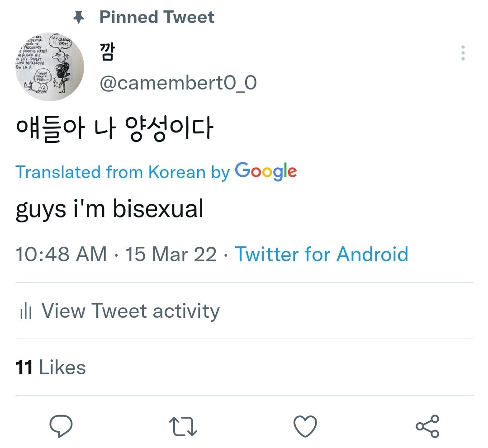This screenshot has height=448, width=488.
Task: Open View Tweet activity
Action: (130, 311)
